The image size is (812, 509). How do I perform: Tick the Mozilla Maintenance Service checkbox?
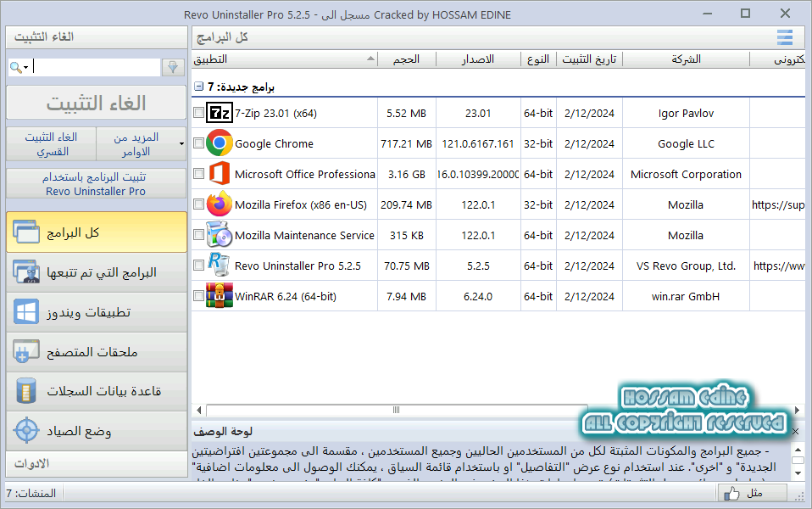tap(199, 235)
